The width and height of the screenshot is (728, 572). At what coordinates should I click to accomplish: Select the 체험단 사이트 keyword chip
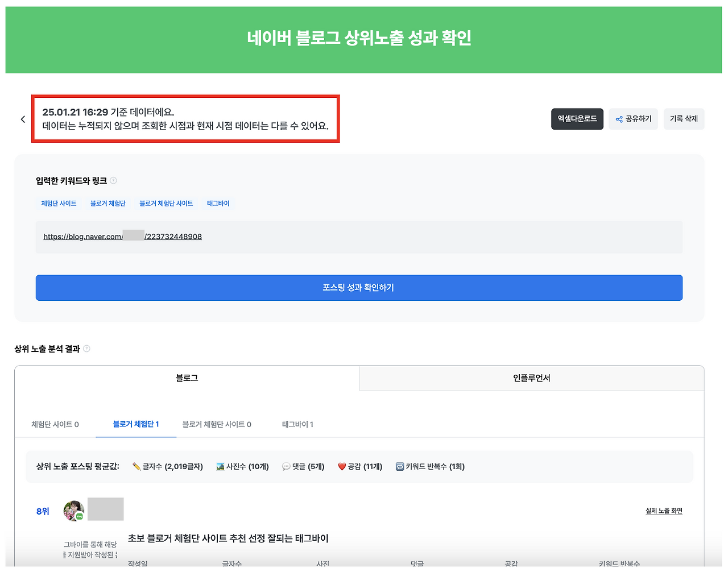point(59,203)
